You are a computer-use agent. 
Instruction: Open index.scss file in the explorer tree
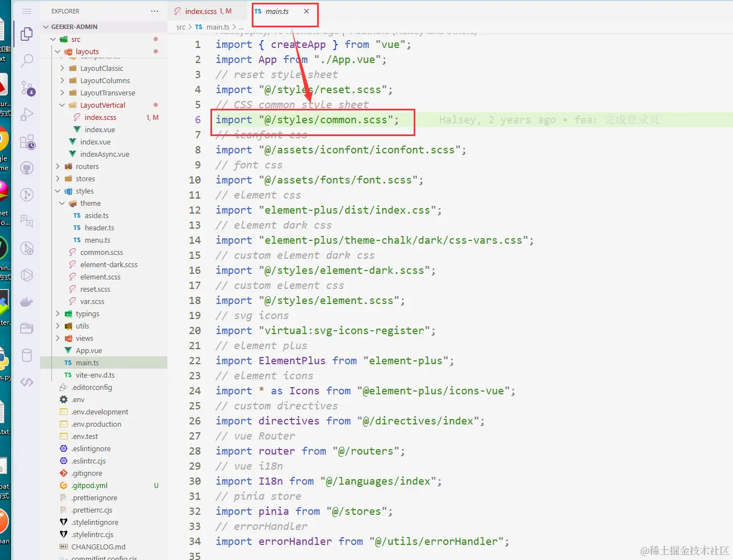(100, 117)
